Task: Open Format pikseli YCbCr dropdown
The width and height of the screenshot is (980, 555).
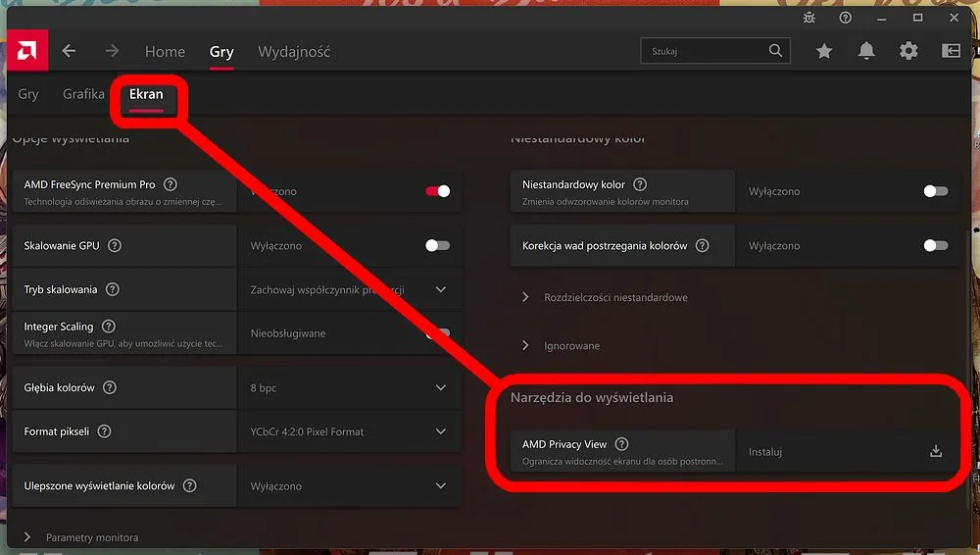Action: pyautogui.click(x=350, y=431)
